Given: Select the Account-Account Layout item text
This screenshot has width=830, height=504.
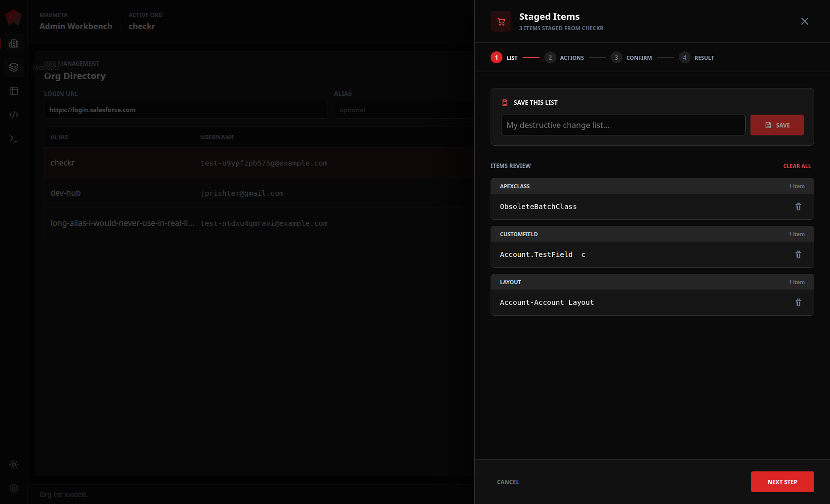Looking at the screenshot, I should 547,302.
